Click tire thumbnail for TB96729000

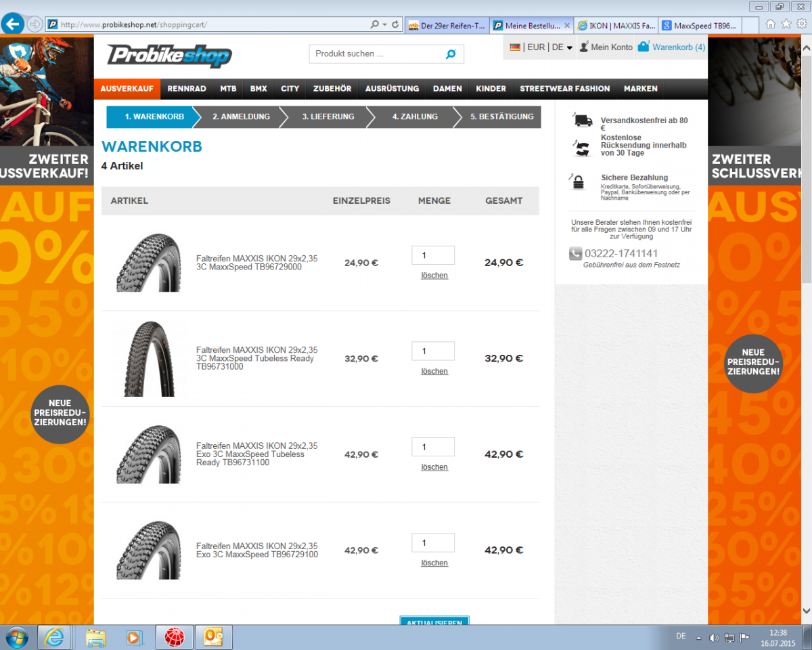tap(149, 263)
